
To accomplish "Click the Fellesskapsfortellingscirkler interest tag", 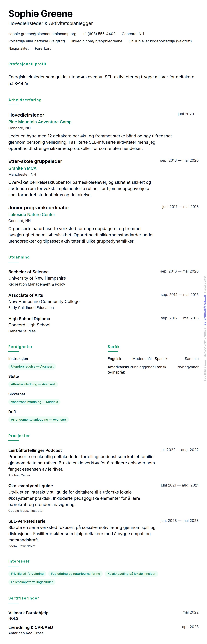I will 32,582.
